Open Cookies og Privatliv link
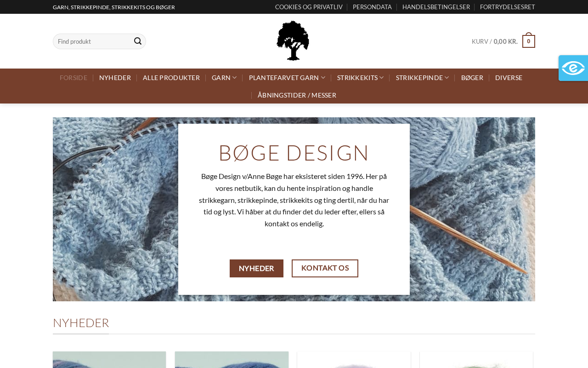This screenshot has height=368, width=588. click(309, 7)
